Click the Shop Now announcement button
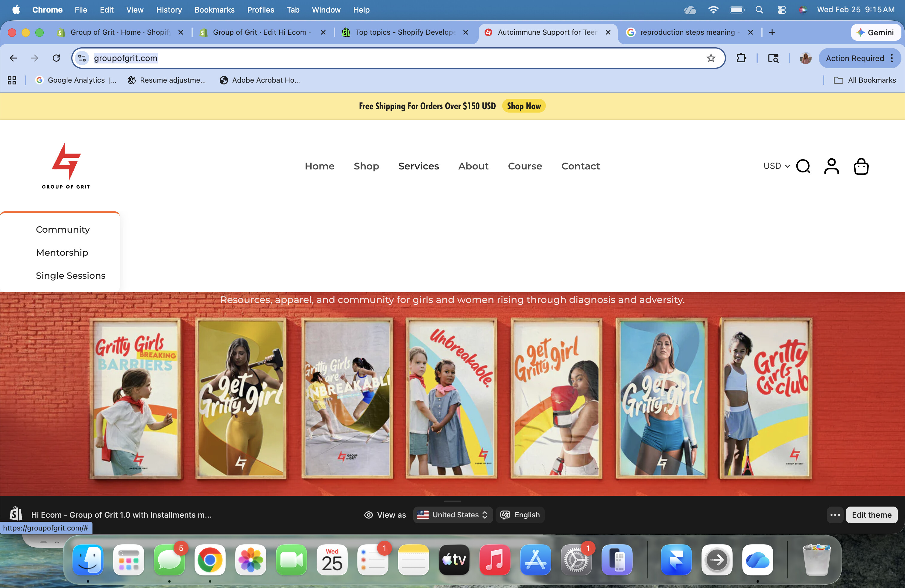 524,106
